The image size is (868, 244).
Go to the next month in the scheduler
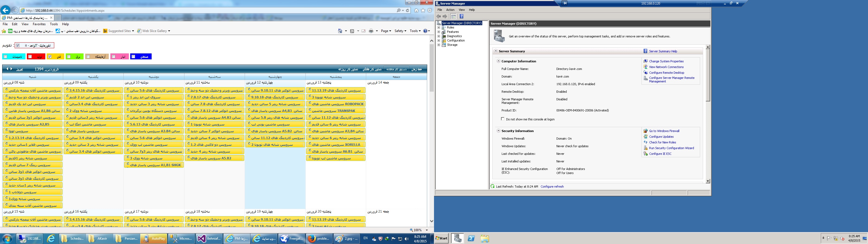[11, 69]
